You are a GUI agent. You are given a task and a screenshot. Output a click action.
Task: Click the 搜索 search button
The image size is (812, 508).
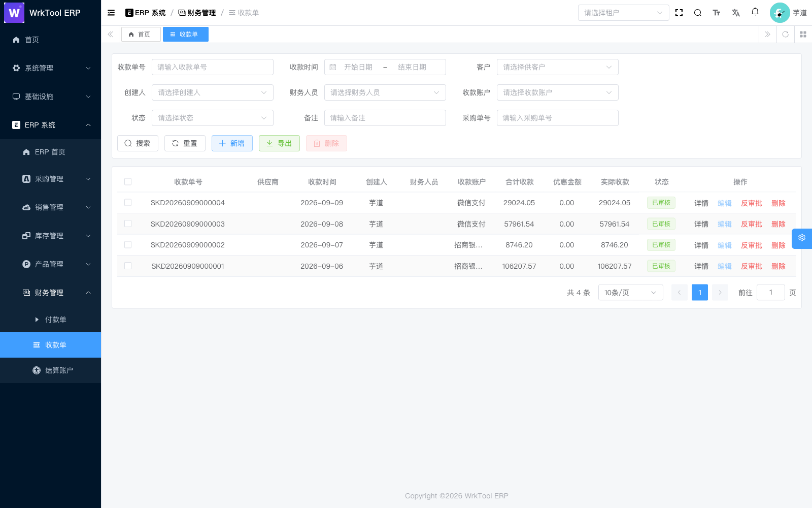(138, 143)
